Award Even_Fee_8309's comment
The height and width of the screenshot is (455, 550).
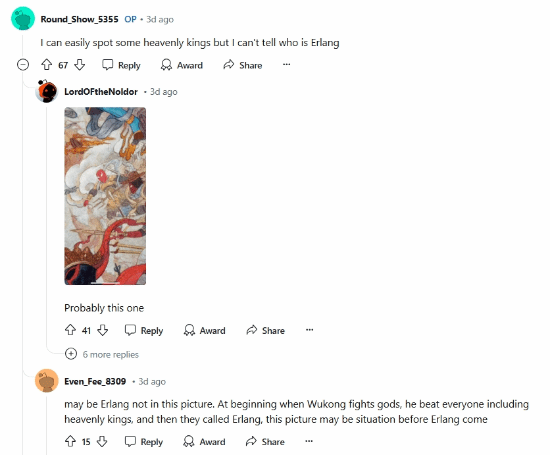pos(204,442)
